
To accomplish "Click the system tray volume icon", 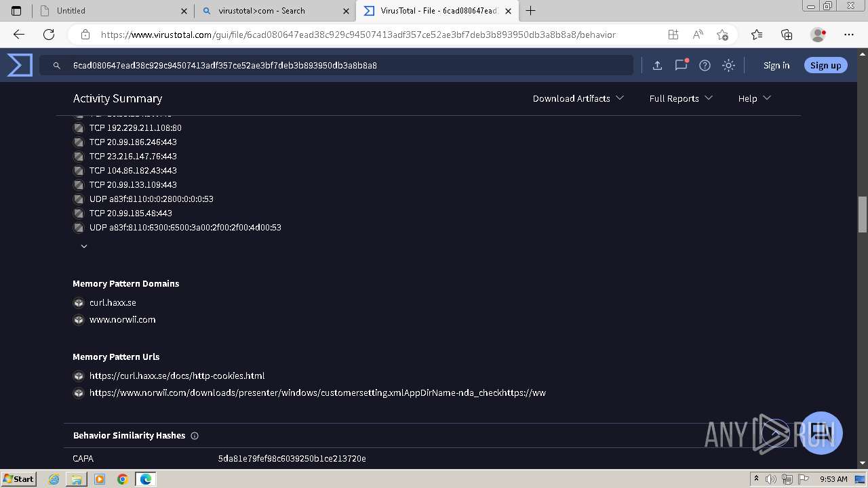I will point(771,479).
